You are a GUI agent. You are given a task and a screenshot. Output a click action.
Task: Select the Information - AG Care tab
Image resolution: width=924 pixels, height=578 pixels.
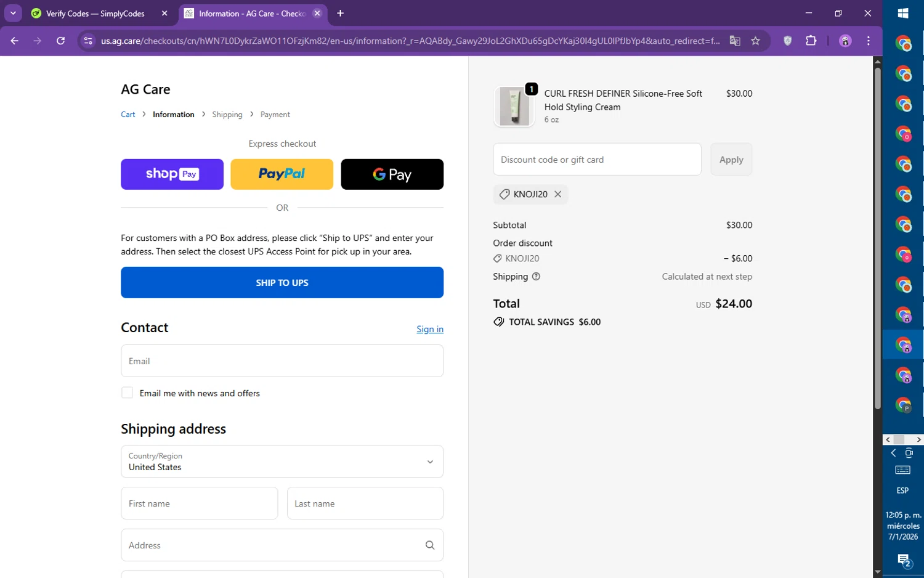[253, 14]
